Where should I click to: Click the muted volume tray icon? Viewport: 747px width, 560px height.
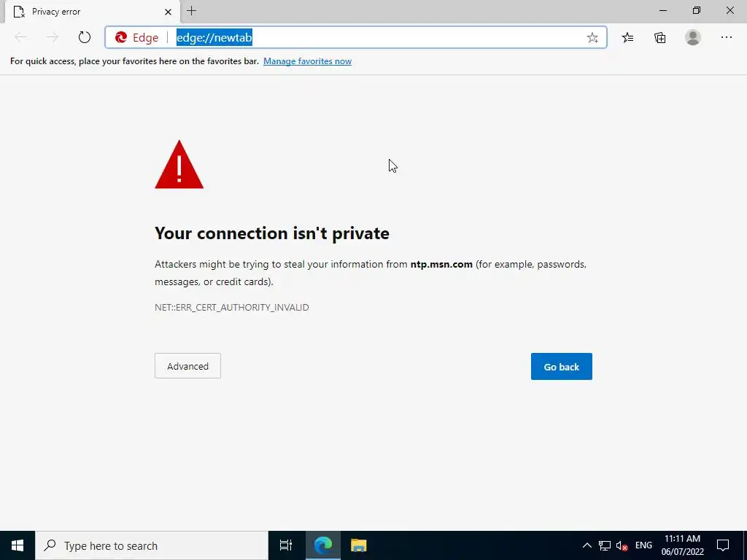point(622,545)
